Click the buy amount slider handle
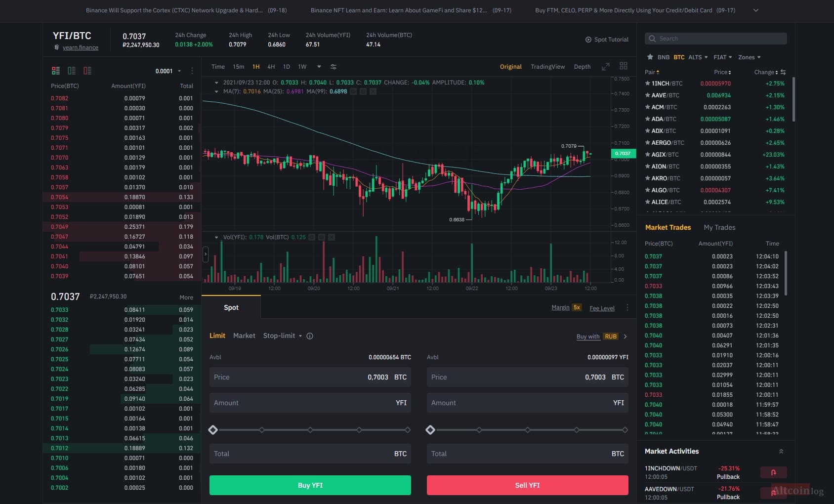 click(213, 430)
